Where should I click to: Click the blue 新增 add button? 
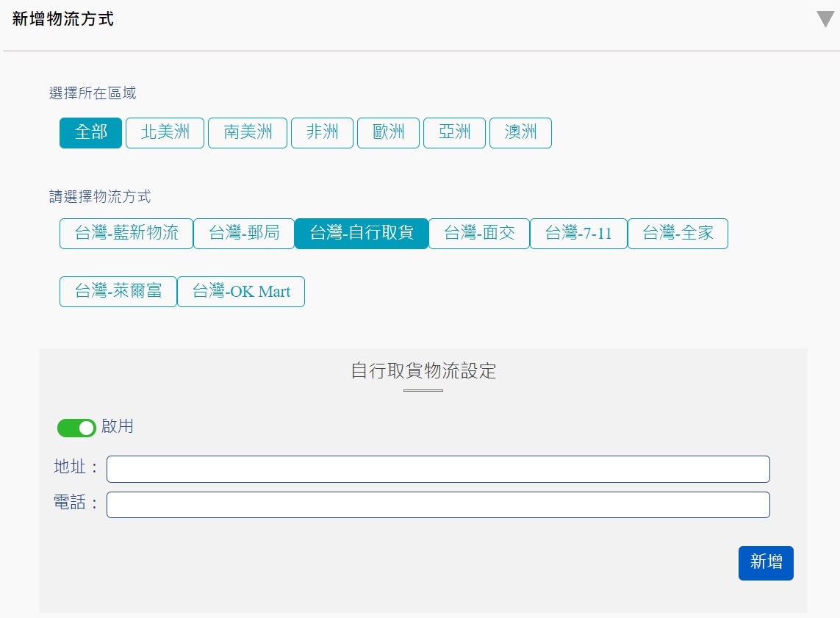click(x=766, y=563)
